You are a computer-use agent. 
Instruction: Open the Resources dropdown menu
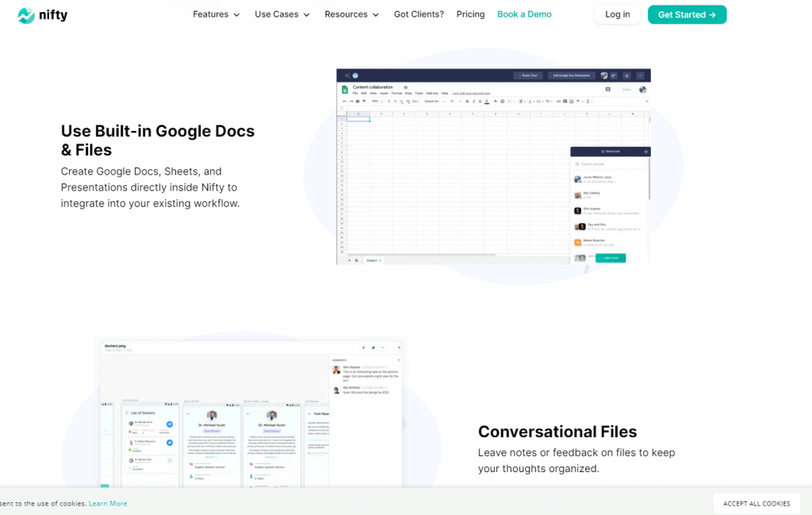coord(351,13)
